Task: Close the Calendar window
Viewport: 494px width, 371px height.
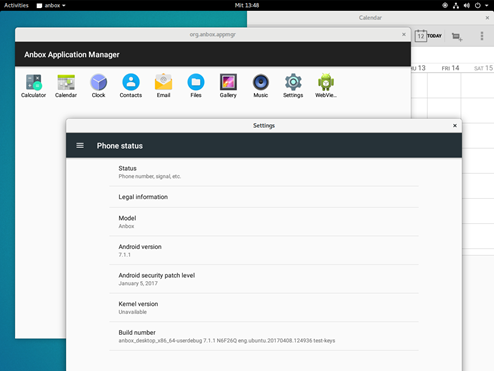Action: coord(487,18)
